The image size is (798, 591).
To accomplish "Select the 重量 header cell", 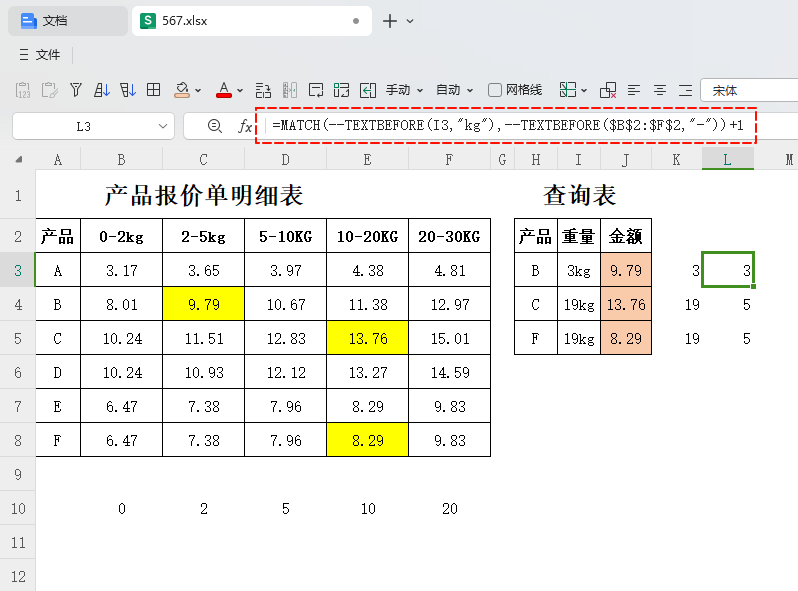I will point(579,236).
